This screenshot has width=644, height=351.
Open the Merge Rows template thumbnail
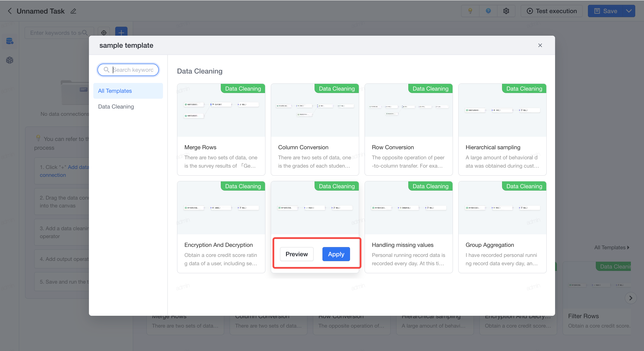pyautogui.click(x=221, y=110)
